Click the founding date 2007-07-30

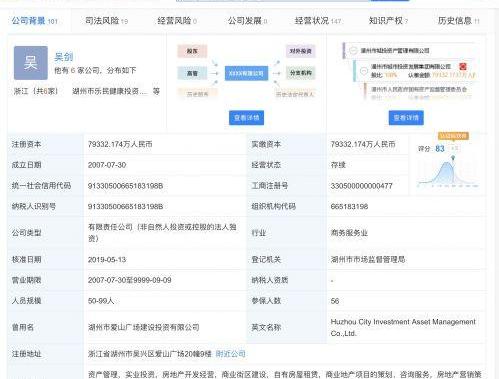click(107, 165)
